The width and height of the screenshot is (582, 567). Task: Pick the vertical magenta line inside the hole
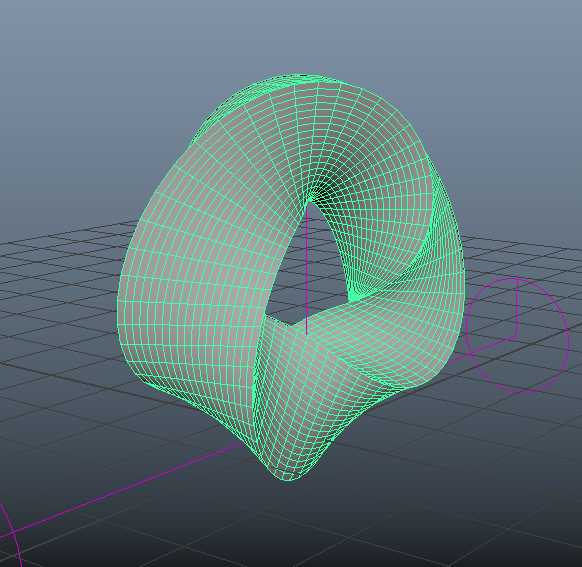click(307, 269)
